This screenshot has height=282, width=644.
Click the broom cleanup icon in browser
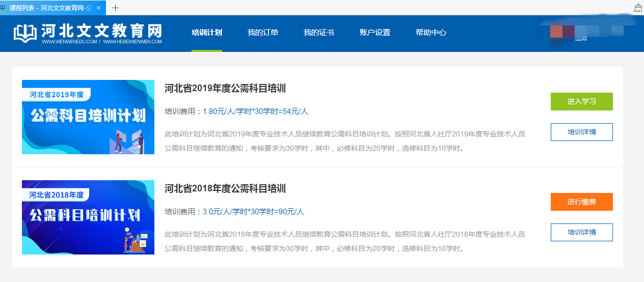coord(638,8)
